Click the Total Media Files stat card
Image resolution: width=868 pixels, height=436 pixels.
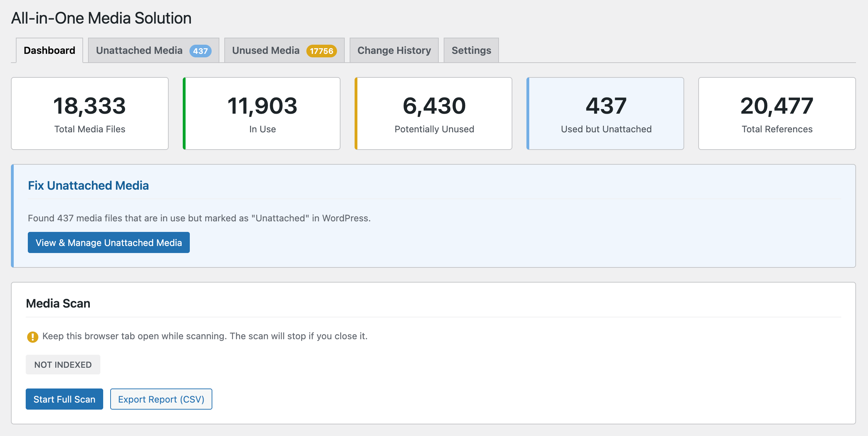(x=90, y=113)
